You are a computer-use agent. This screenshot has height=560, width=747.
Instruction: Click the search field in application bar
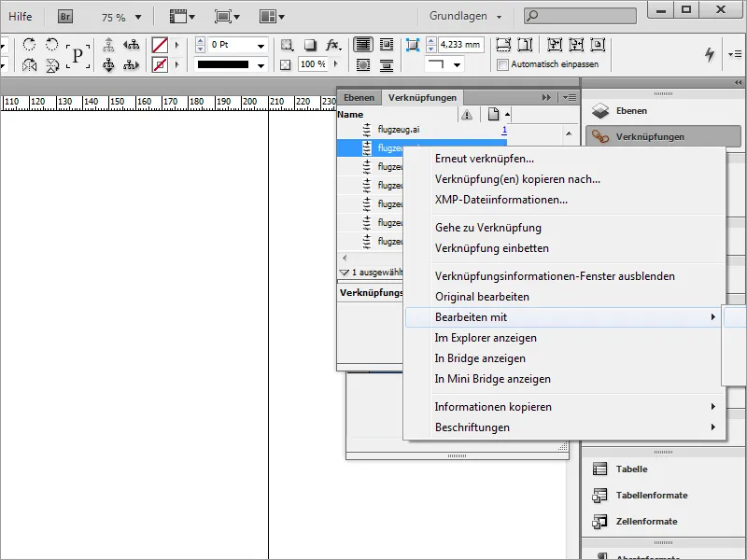580,16
